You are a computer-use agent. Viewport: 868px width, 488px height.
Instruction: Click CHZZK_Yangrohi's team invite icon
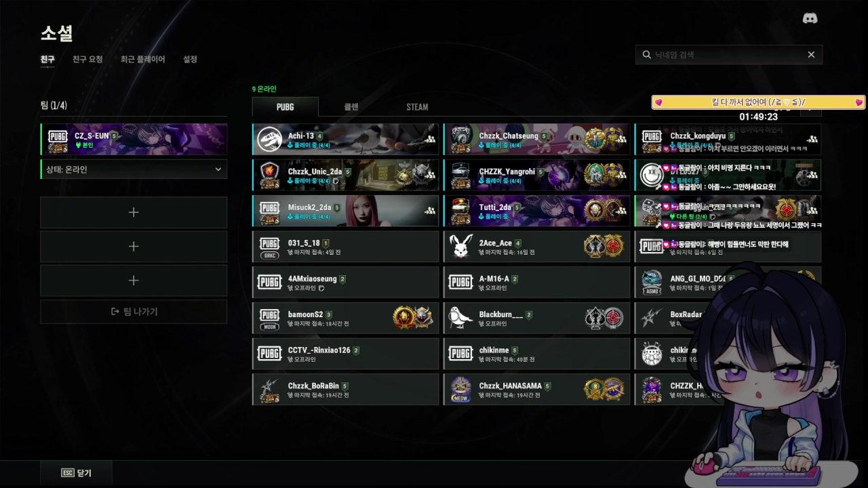pos(620,175)
